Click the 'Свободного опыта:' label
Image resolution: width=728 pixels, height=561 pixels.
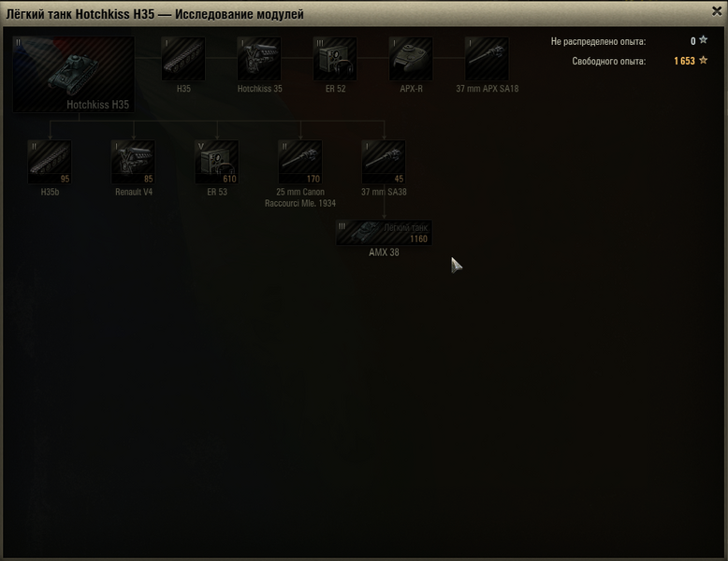click(608, 62)
